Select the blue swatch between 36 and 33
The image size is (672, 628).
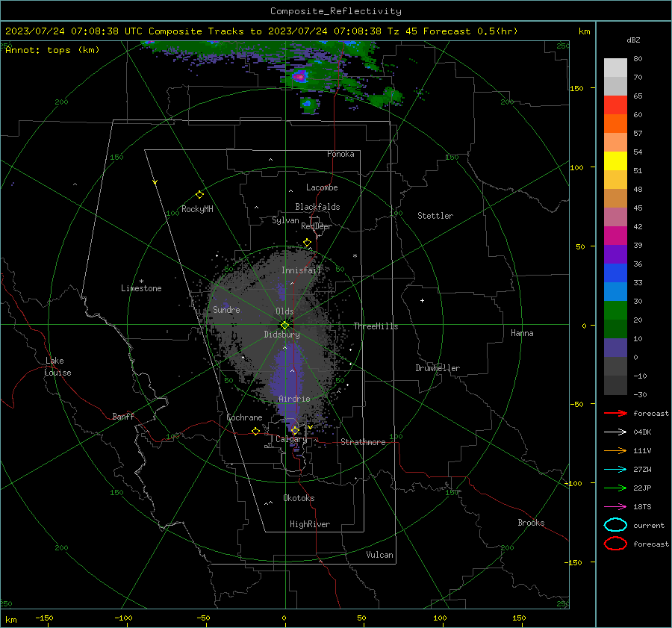615,273
